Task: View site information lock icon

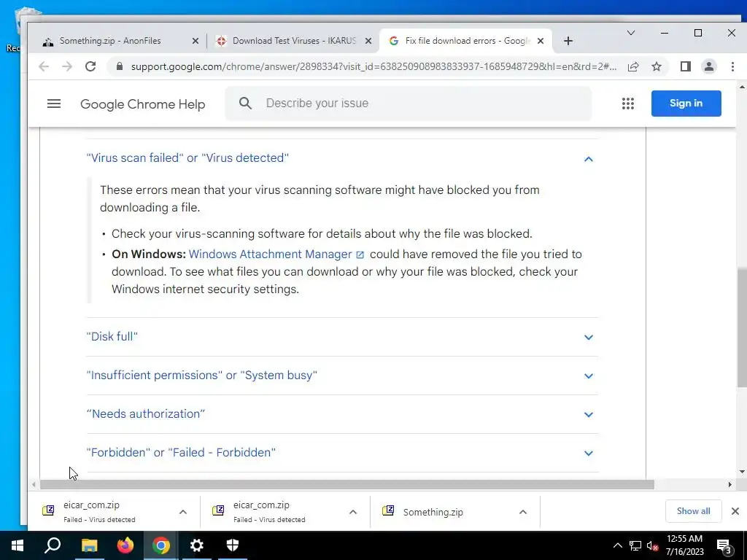Action: tap(120, 66)
